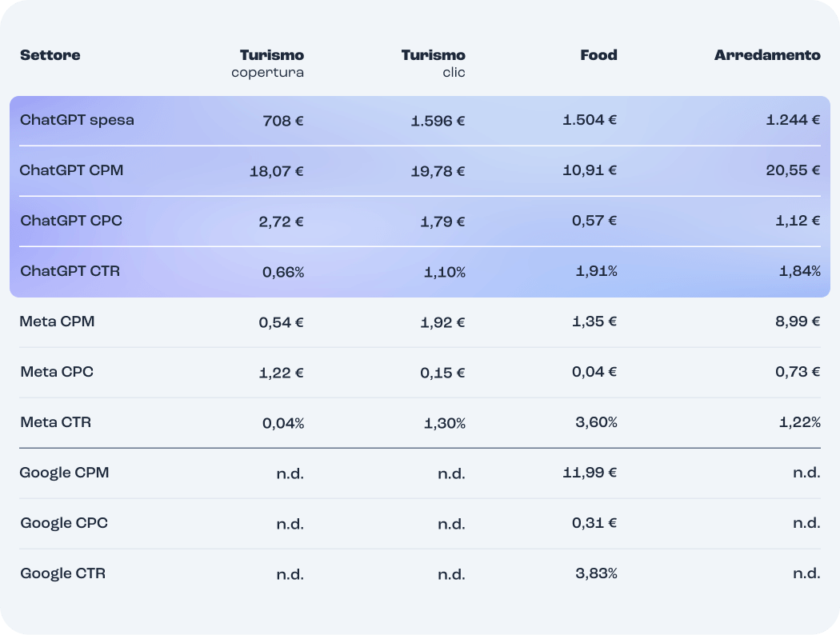
Task: Click n.d. in Google CPM Turismo clic cell
Action: tap(452, 473)
